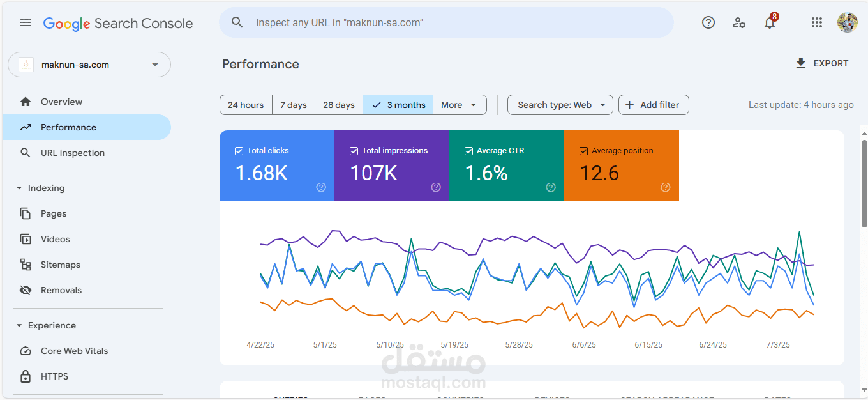Open users and permissions settings icon
This screenshot has height=400, width=868.
pos(739,22)
